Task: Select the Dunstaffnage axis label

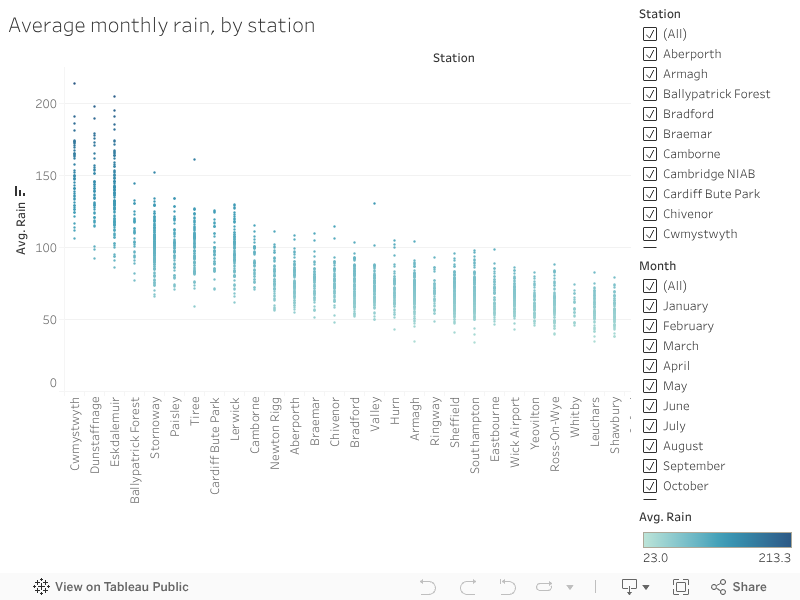Action: coord(94,435)
